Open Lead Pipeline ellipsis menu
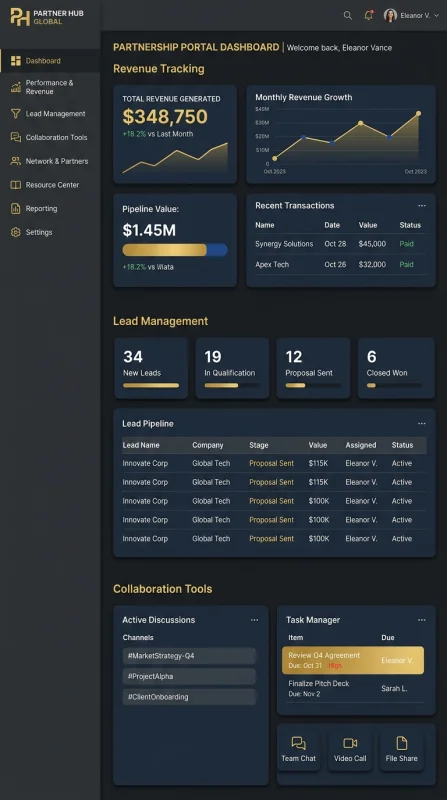 click(421, 423)
